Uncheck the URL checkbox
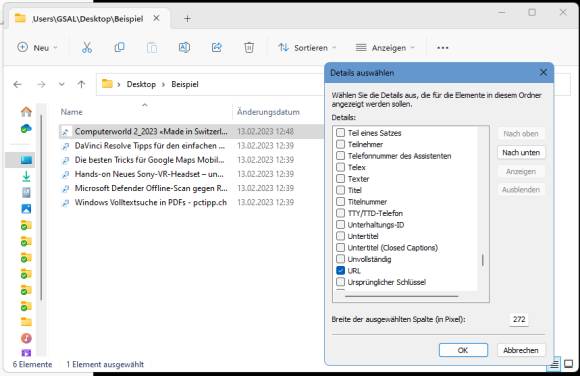This screenshot has width=580, height=376. (x=340, y=270)
